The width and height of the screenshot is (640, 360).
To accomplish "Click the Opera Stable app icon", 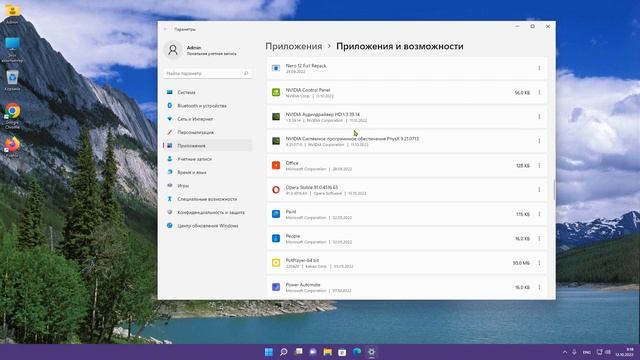I will click(x=276, y=190).
